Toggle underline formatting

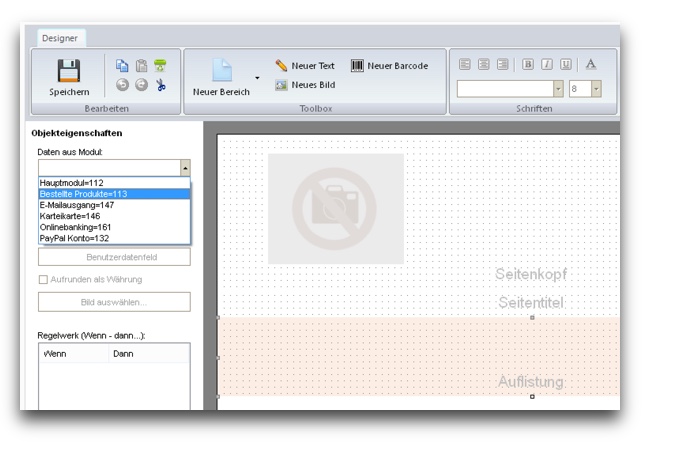coord(565,64)
